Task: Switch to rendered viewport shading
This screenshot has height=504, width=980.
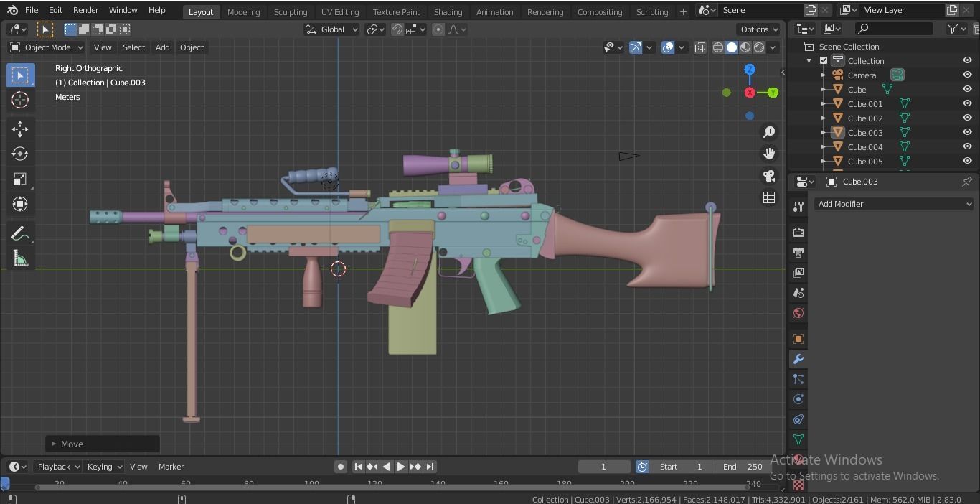Action: [759, 47]
